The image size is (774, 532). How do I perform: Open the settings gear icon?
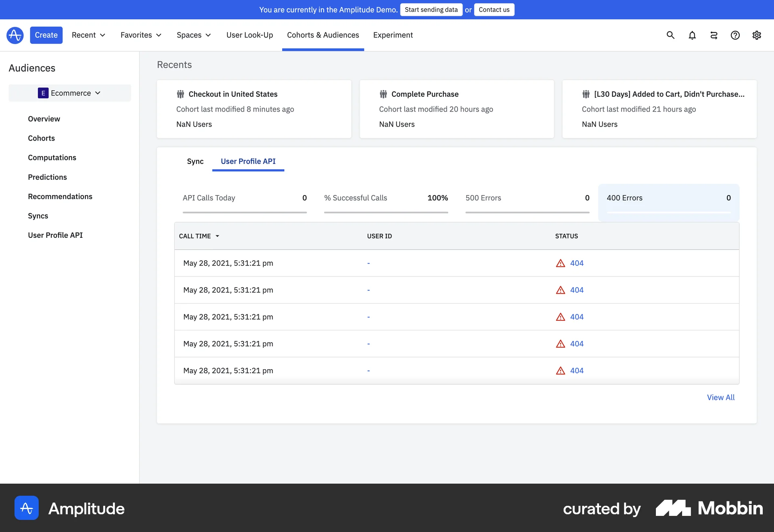(757, 35)
